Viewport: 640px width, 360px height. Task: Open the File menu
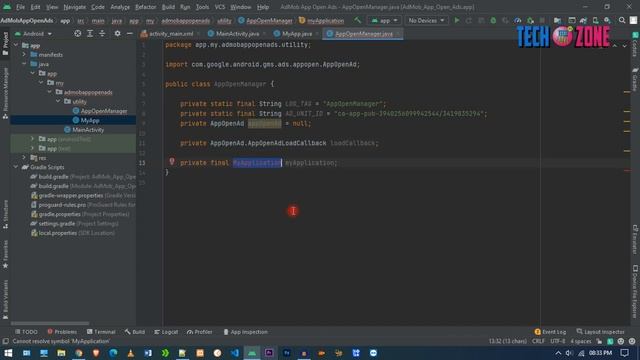coord(20,7)
